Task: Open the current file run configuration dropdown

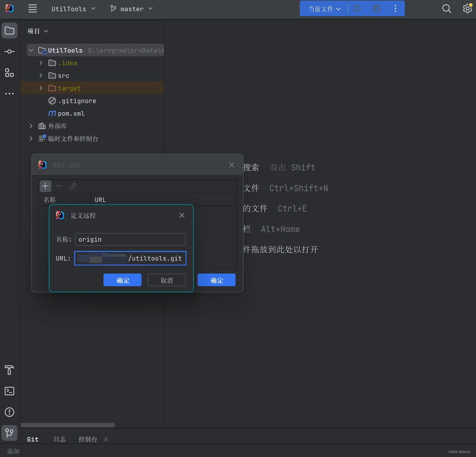Action: click(x=324, y=9)
